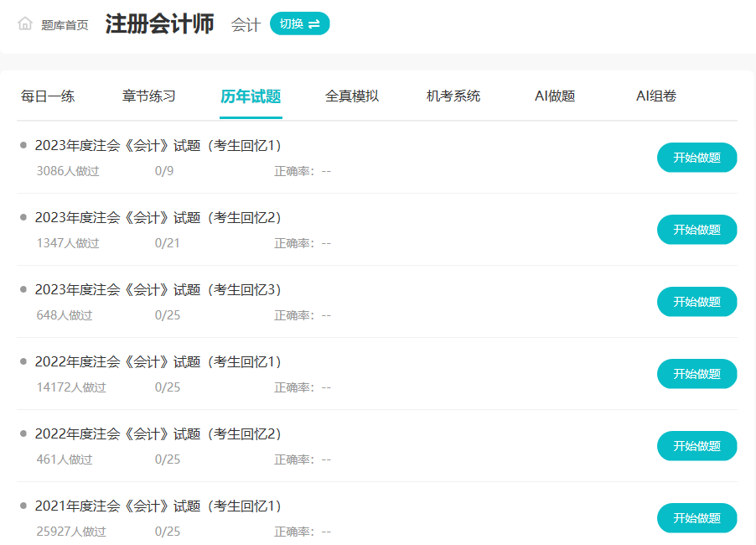Click the home icon beside 题库首页
Viewport: 756px width, 545px height.
pyautogui.click(x=25, y=24)
